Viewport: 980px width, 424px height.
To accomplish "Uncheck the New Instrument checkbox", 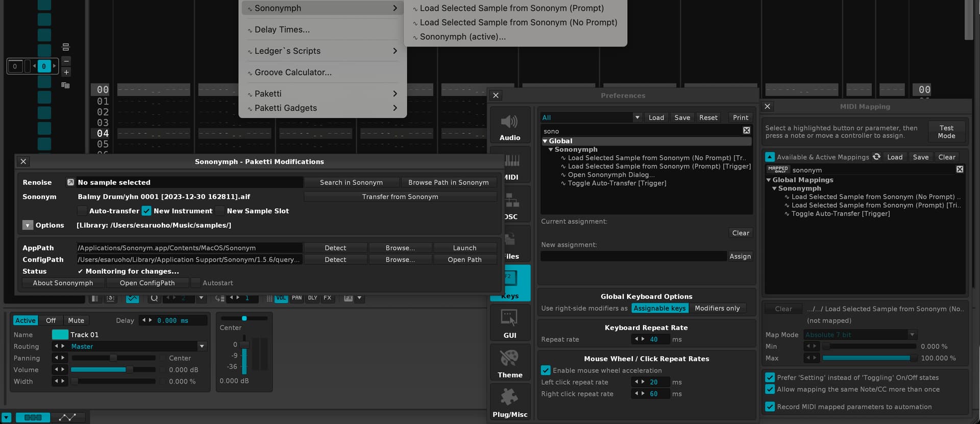I will (146, 211).
